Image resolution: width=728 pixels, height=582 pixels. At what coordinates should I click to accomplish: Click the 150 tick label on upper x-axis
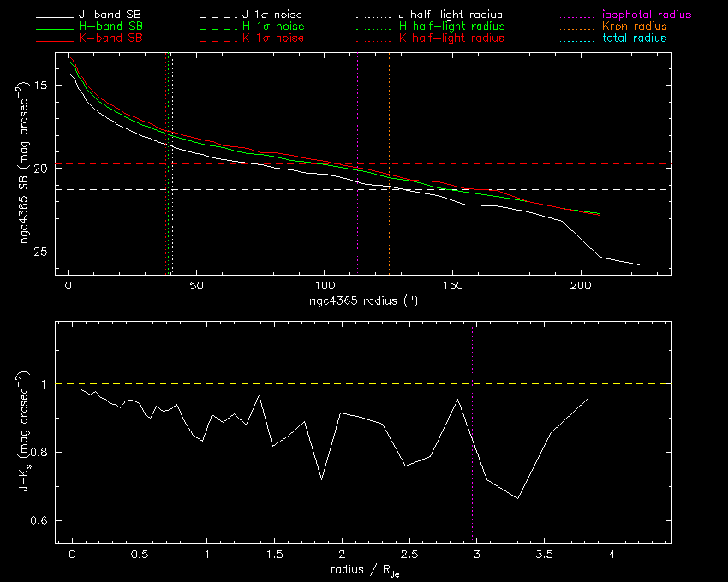(x=452, y=286)
